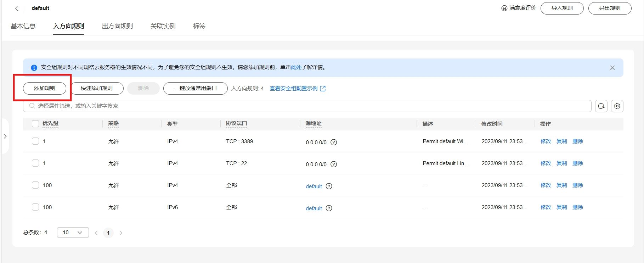Check the TCP 3389 rule checkbox
Image resolution: width=644 pixels, height=263 pixels.
(35, 141)
